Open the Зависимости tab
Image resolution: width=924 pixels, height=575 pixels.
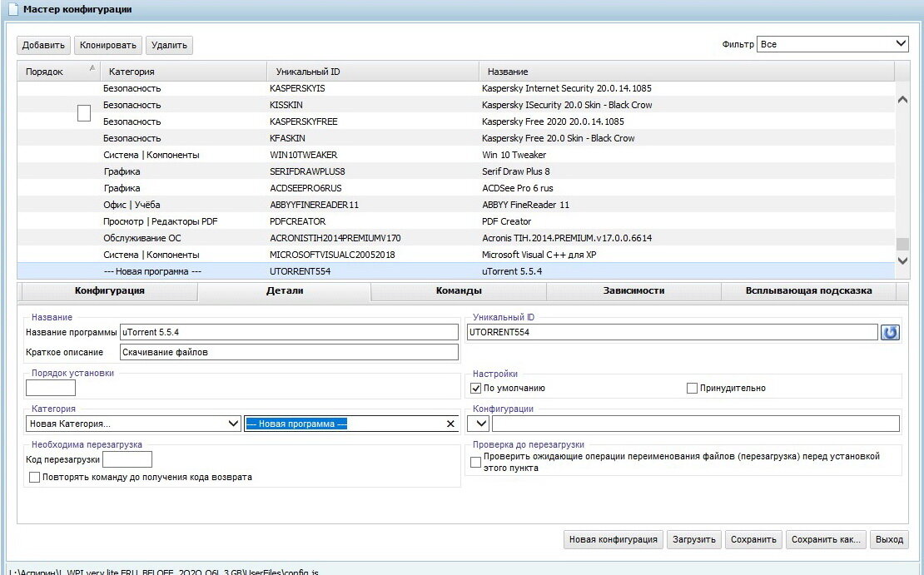point(633,291)
